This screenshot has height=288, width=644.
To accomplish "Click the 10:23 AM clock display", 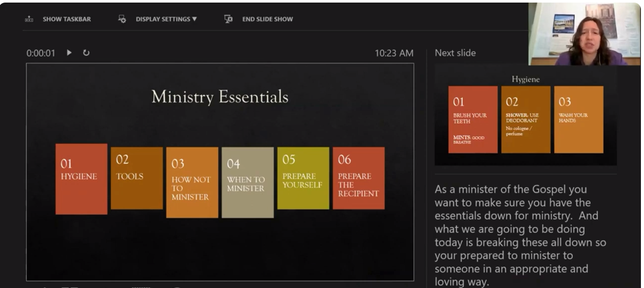I will [x=394, y=53].
